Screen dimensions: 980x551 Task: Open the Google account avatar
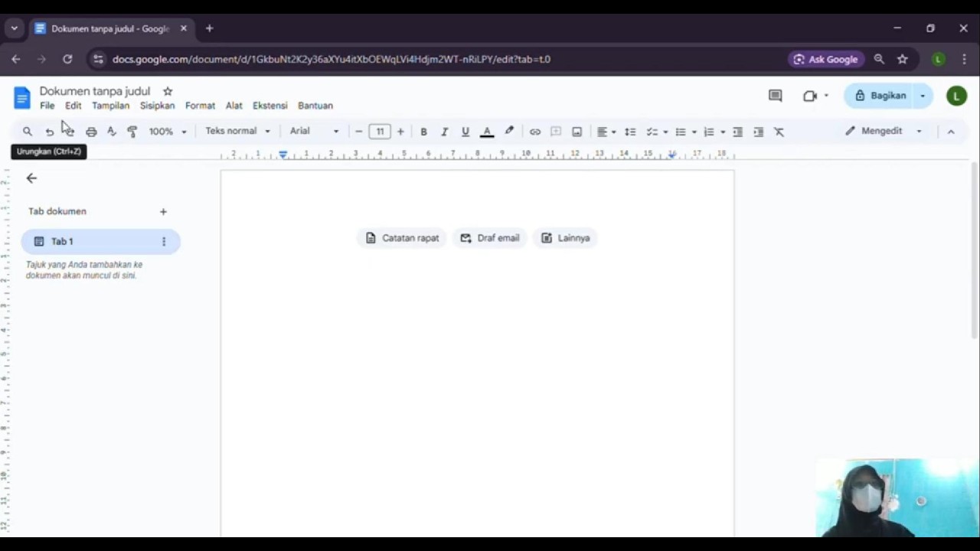point(956,96)
